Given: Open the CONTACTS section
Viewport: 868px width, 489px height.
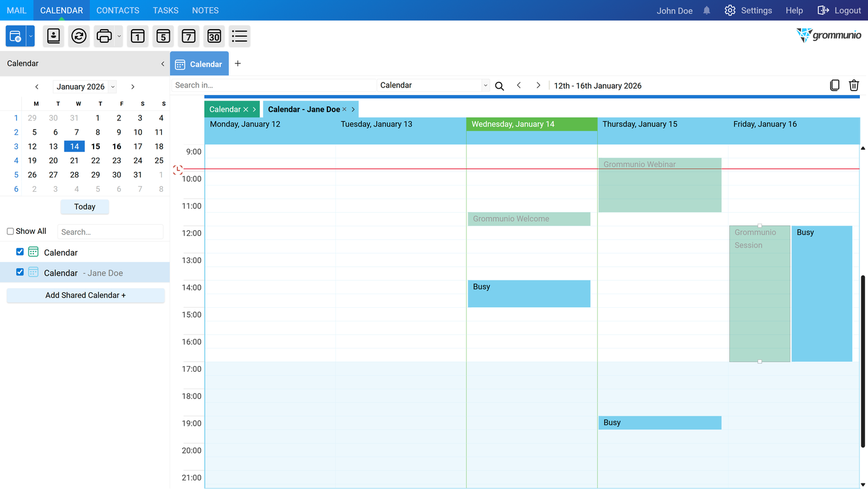Looking at the screenshot, I should tap(118, 11).
